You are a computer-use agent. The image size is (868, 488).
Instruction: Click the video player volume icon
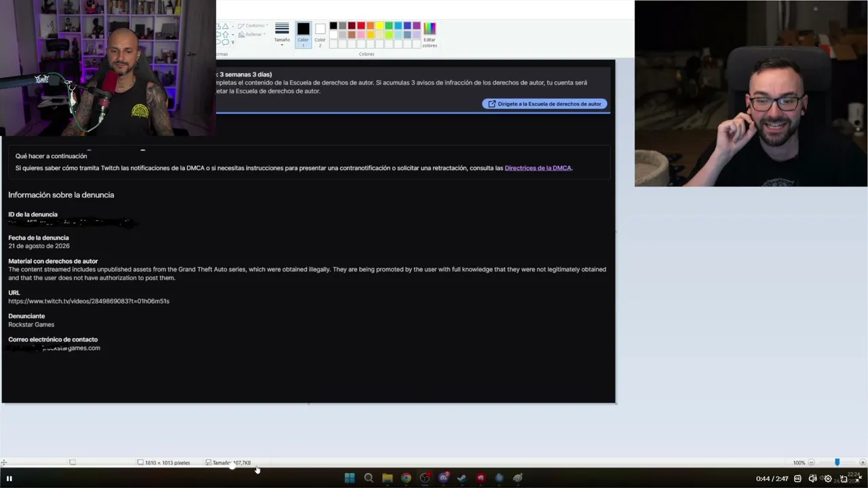coord(812,479)
